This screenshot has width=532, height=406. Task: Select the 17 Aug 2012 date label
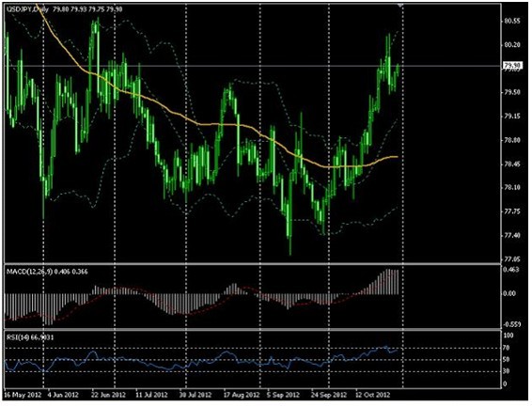click(x=242, y=395)
